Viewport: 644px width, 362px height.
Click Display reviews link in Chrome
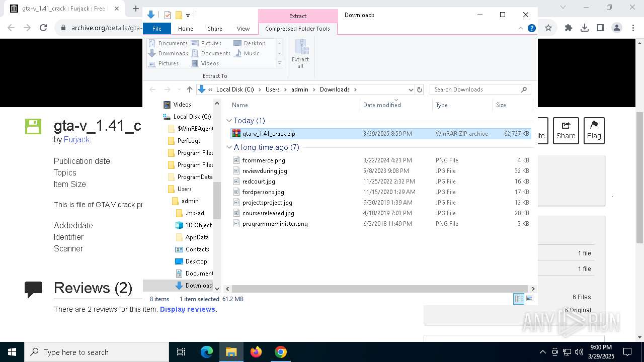pyautogui.click(x=187, y=310)
